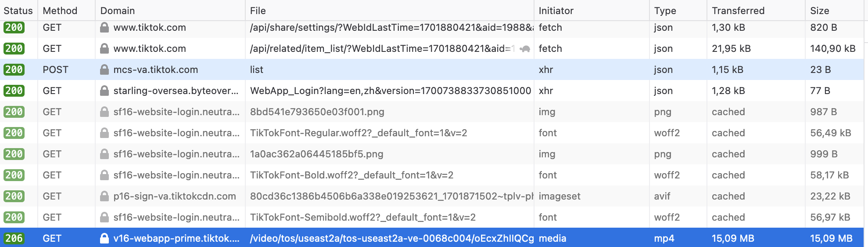The height and width of the screenshot is (247, 868).
Task: Open the WebApp_Login request details
Action: [432, 91]
